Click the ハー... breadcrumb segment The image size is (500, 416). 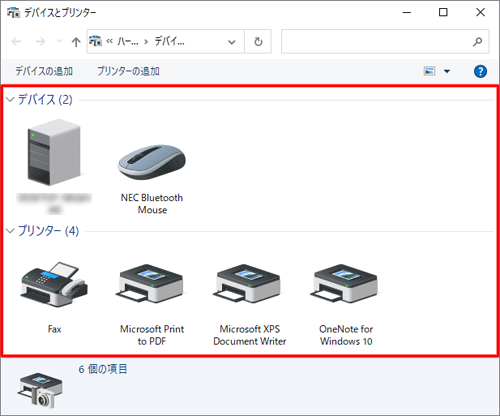(128, 42)
